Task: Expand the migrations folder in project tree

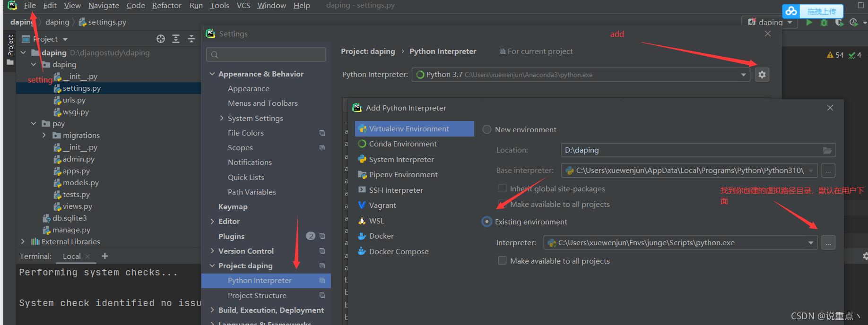Action: pos(44,136)
